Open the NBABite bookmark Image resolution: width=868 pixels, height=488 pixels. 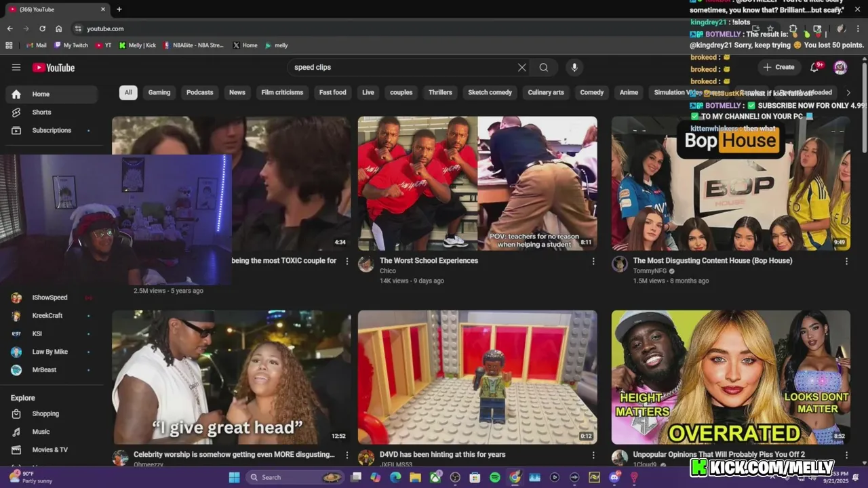[x=193, y=45]
